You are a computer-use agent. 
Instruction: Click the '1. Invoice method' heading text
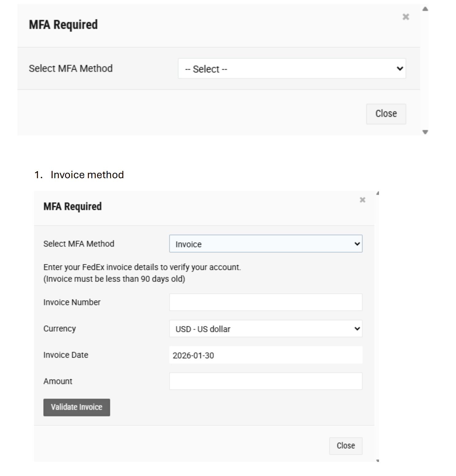click(87, 175)
